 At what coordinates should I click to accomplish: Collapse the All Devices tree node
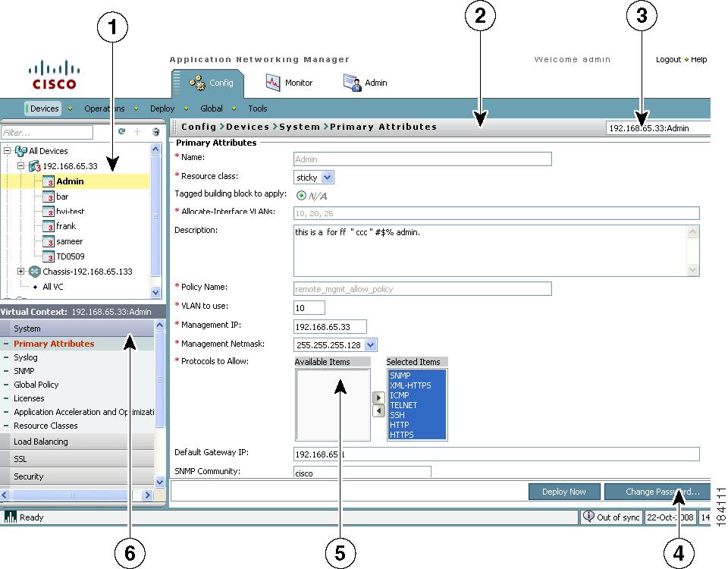(x=7, y=150)
